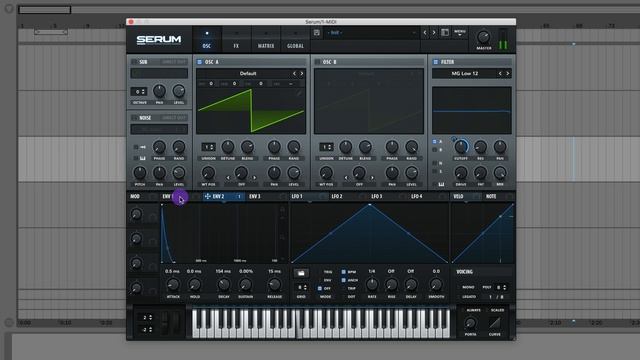The width and height of the screenshot is (640, 360).
Task: Enable OSC B power switch
Action: 317,62
